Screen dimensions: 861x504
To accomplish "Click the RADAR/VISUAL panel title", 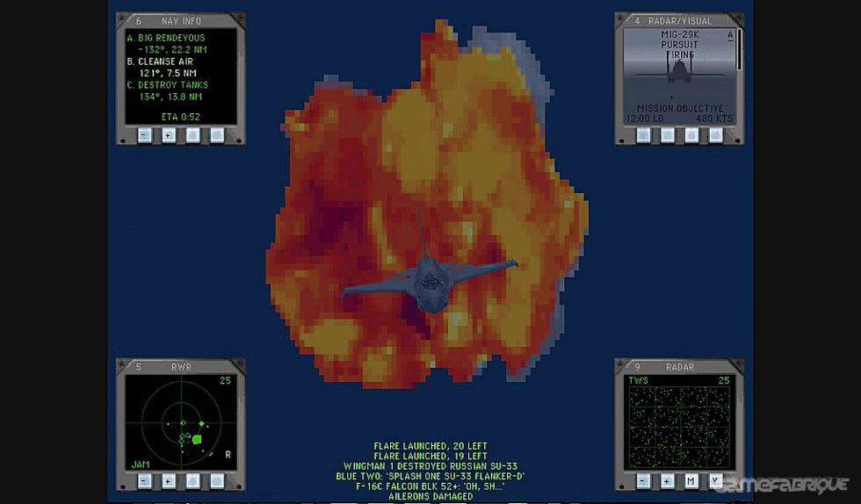I will [x=680, y=21].
